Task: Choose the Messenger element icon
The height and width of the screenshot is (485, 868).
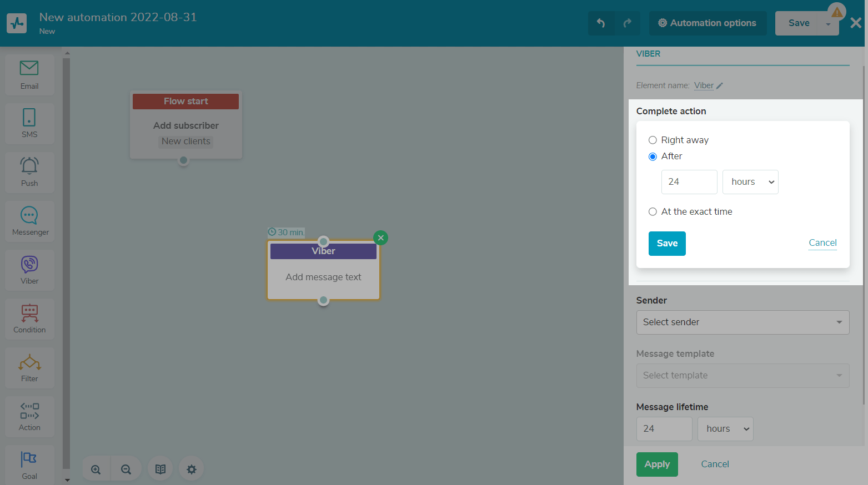Action: [30, 221]
